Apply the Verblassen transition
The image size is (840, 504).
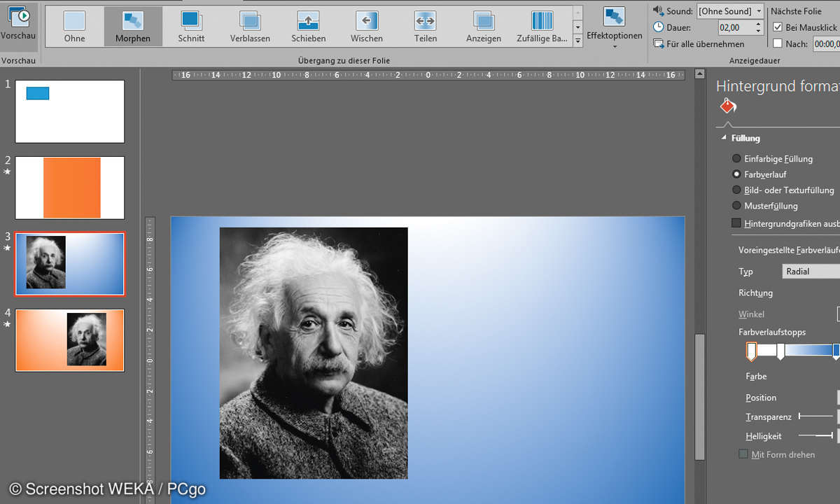(250, 26)
